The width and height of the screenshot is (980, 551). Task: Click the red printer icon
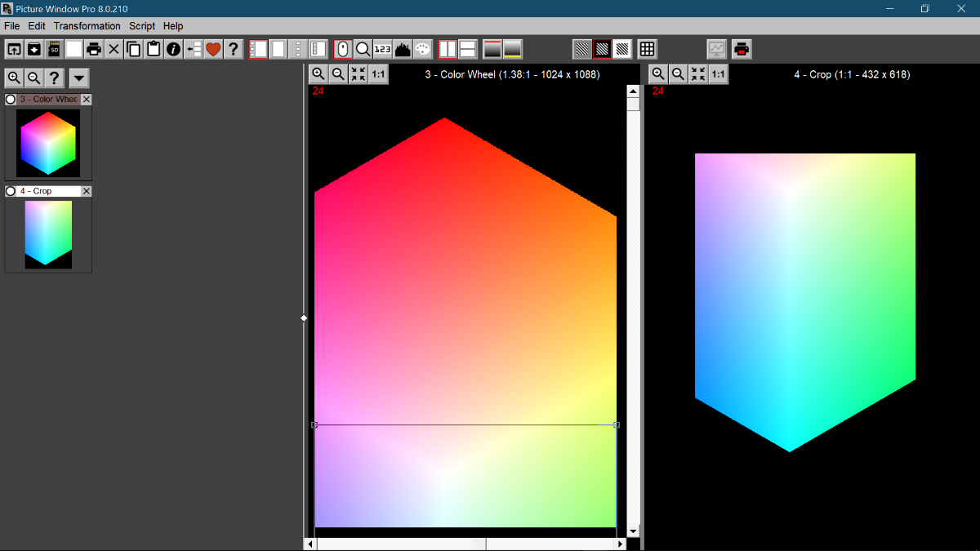point(742,49)
